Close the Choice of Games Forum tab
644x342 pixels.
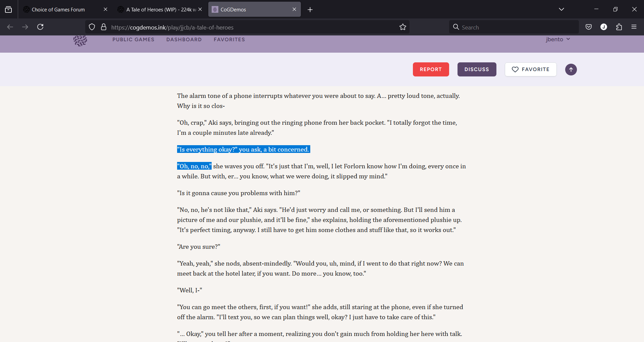tap(105, 9)
